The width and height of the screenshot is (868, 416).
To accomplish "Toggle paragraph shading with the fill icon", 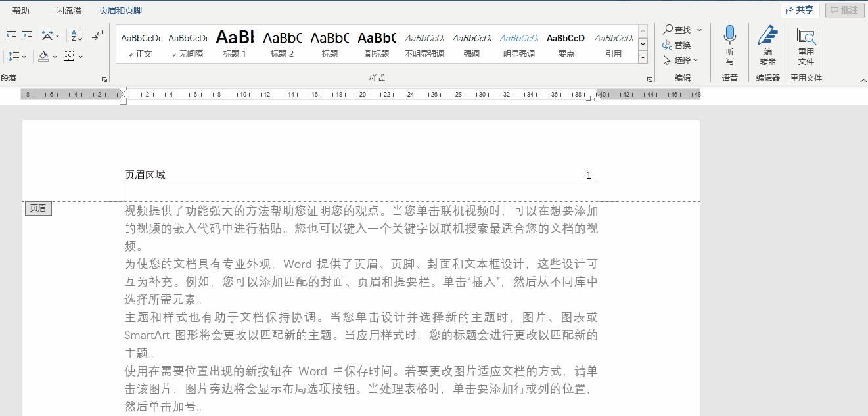I will click(43, 56).
